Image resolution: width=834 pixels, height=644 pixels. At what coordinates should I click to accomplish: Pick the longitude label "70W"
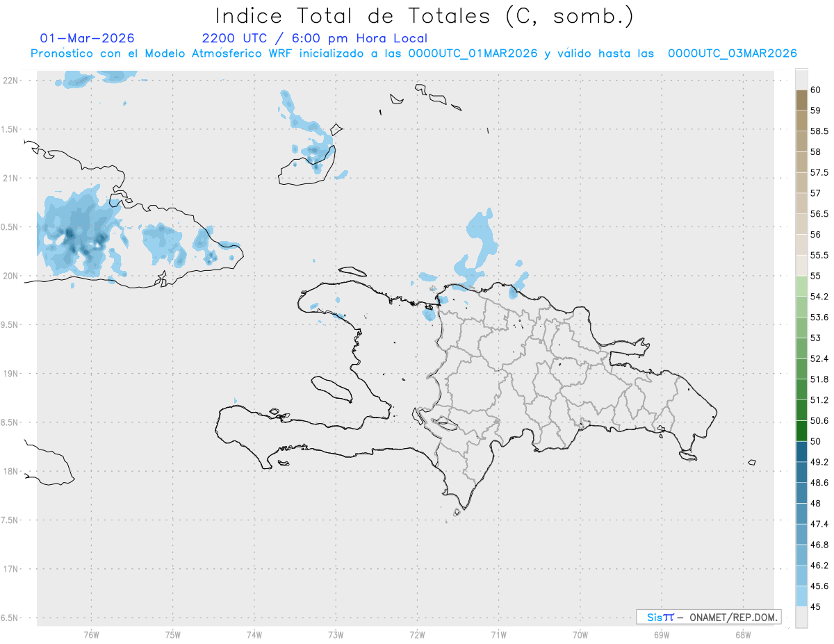click(580, 635)
